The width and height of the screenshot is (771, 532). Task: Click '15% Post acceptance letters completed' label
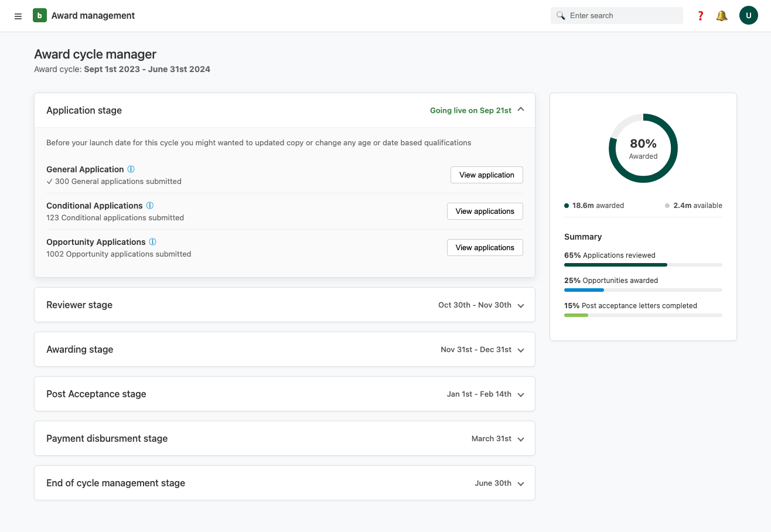click(630, 306)
